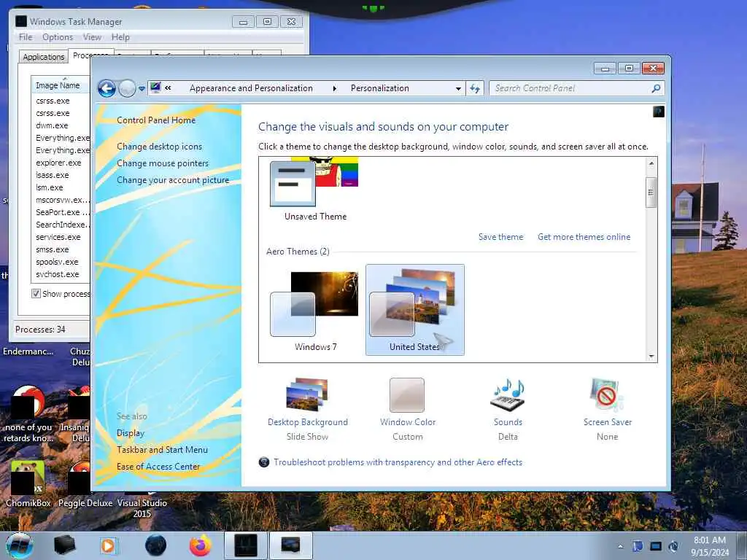Screen dimensions: 747x560
Task: Toggle Show processes from all users checkbox
Action: (x=36, y=293)
